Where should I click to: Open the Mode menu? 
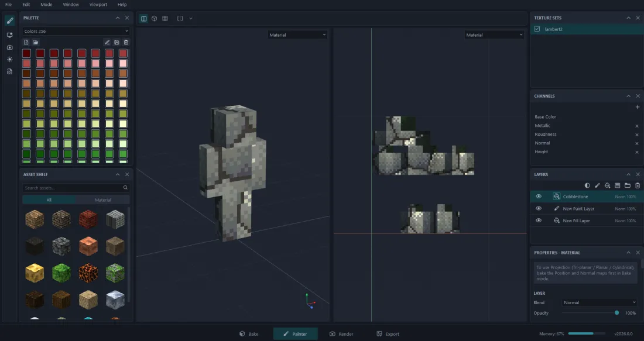point(46,5)
